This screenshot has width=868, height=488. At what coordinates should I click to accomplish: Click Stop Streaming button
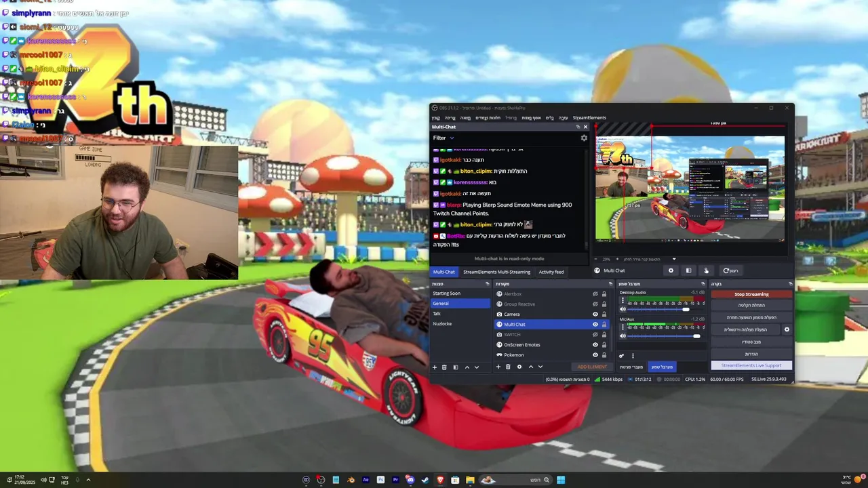point(751,294)
